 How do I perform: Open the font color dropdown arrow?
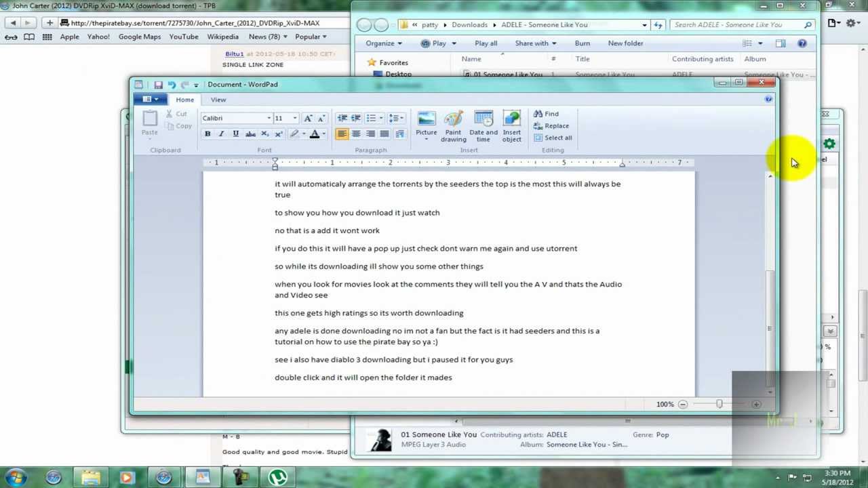323,134
